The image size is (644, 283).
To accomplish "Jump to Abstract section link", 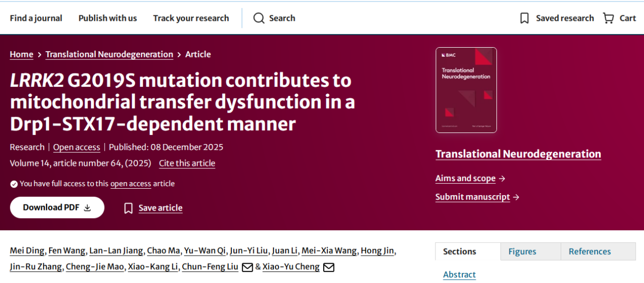I will tap(459, 274).
